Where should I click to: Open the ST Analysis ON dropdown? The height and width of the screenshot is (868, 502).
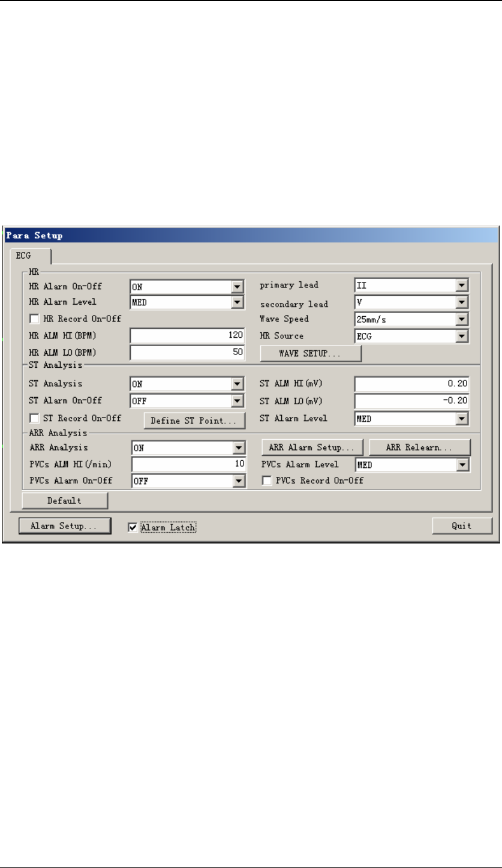coord(187,384)
